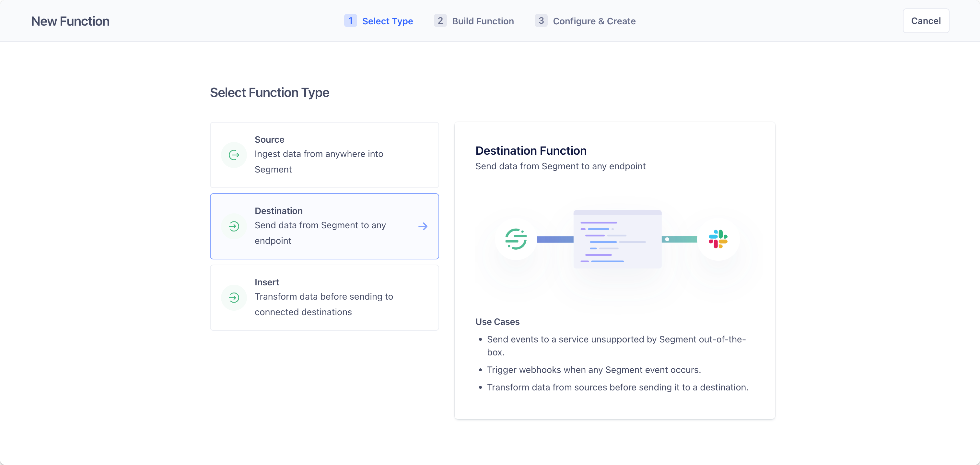Click the Insert function type icon

tap(234, 298)
